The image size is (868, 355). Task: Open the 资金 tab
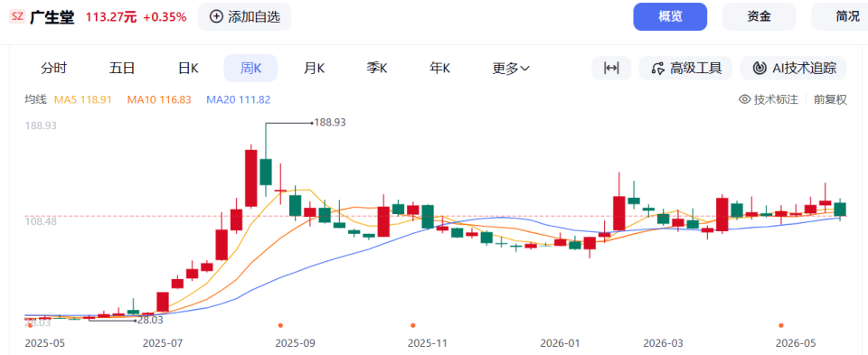tap(759, 16)
